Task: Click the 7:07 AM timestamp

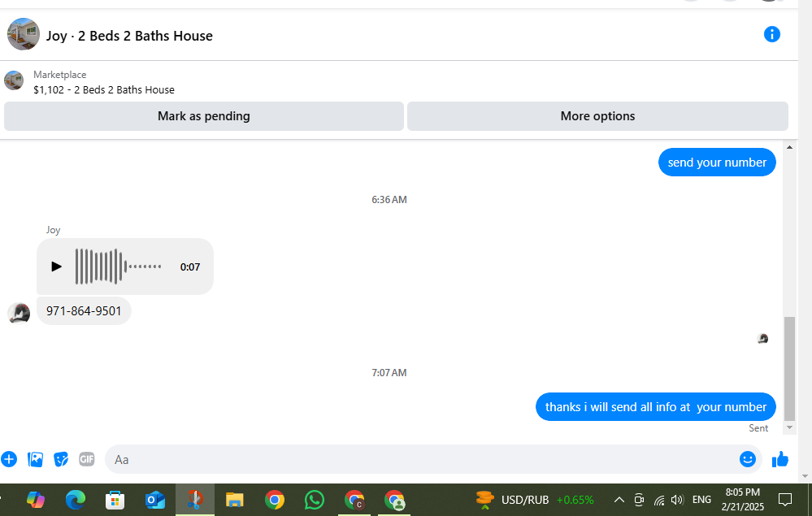Action: coord(389,373)
